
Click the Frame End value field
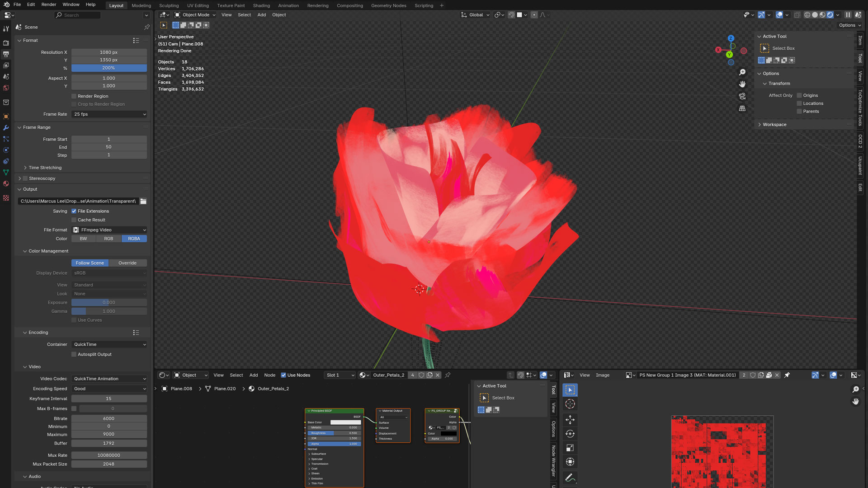(x=109, y=147)
